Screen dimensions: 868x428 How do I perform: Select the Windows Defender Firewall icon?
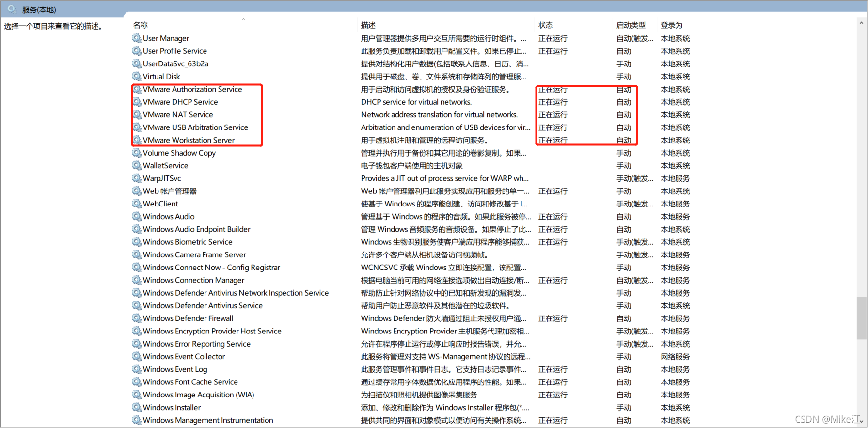coord(136,318)
